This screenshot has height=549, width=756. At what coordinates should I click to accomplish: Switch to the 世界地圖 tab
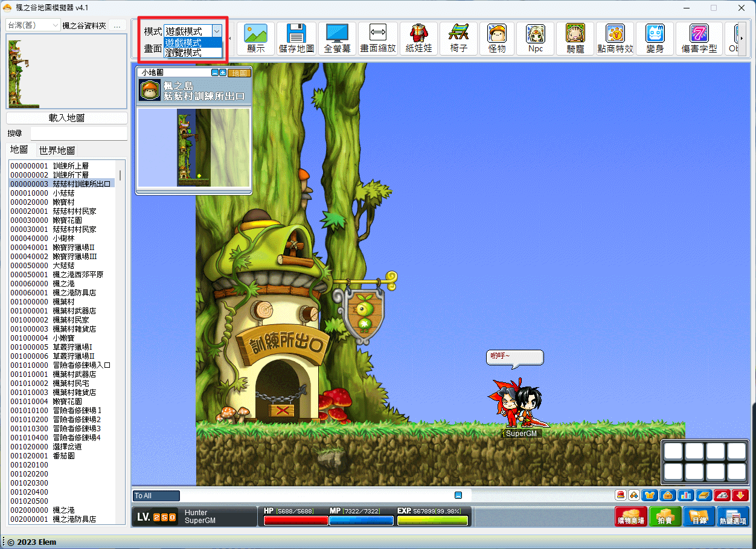[x=57, y=150]
